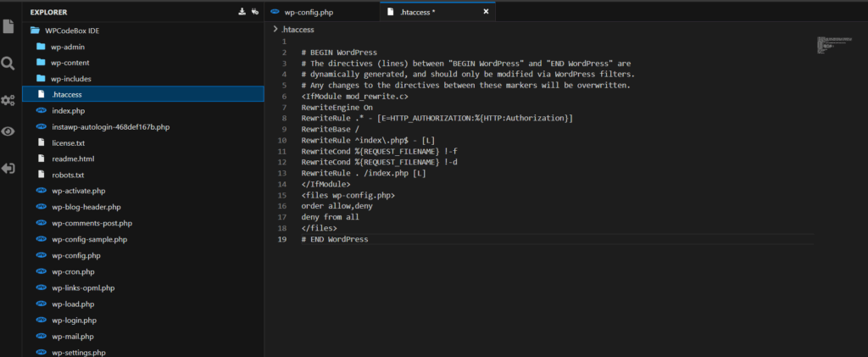Image resolution: width=868 pixels, height=357 pixels.
Task: Click the file icon beside robots.txt
Action: coord(41,175)
